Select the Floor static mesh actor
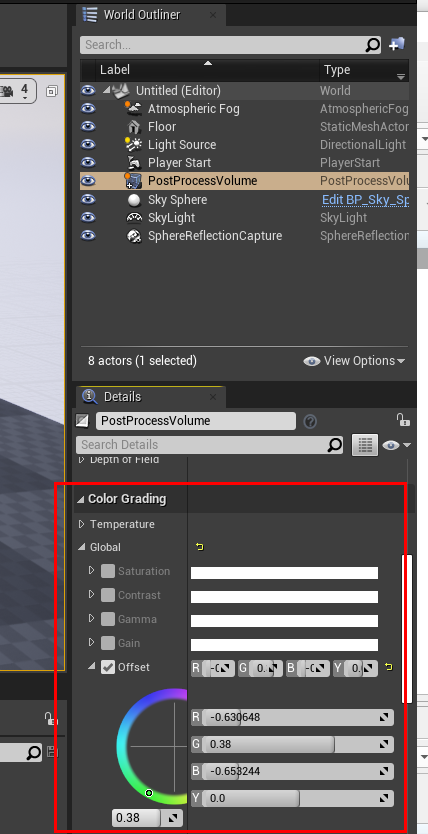 [162, 127]
